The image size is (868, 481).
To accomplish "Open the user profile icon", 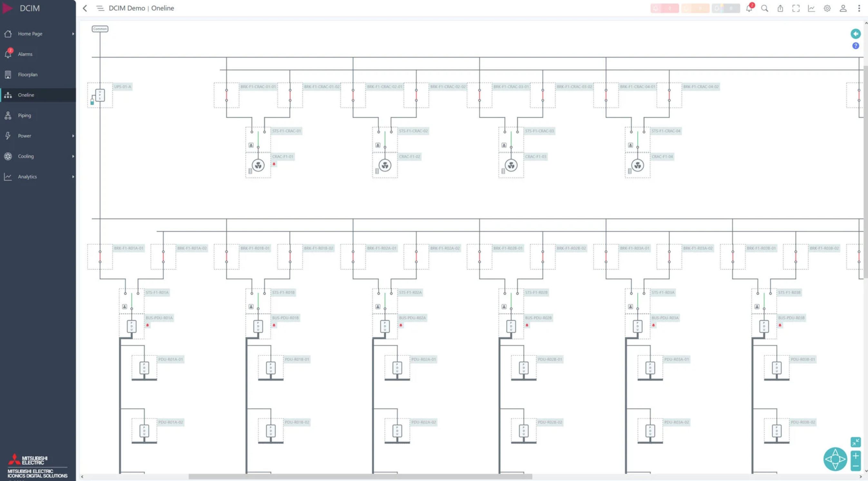I will click(843, 8).
